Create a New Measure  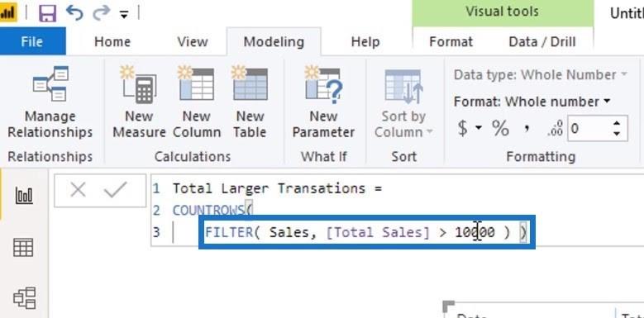[139, 102]
